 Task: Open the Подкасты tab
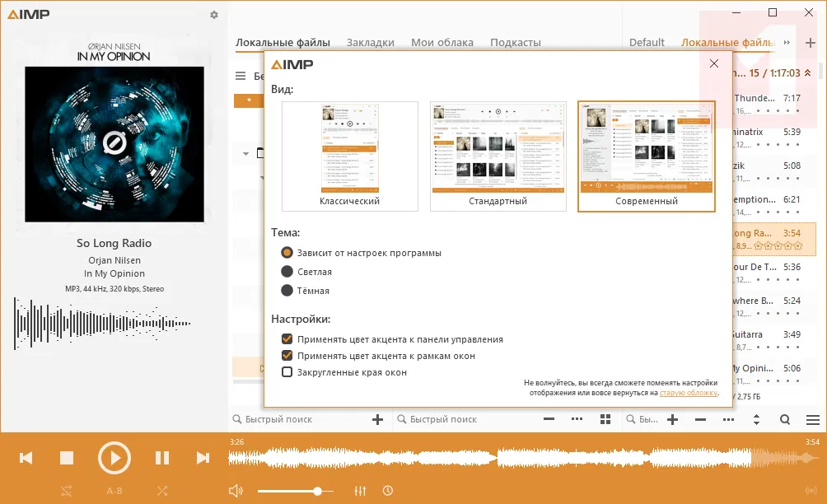point(516,42)
